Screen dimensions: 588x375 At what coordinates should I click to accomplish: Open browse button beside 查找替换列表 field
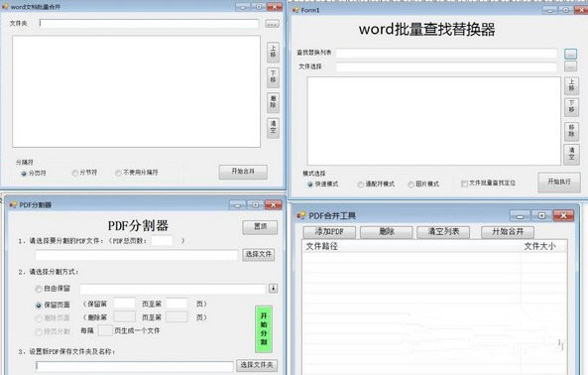570,54
